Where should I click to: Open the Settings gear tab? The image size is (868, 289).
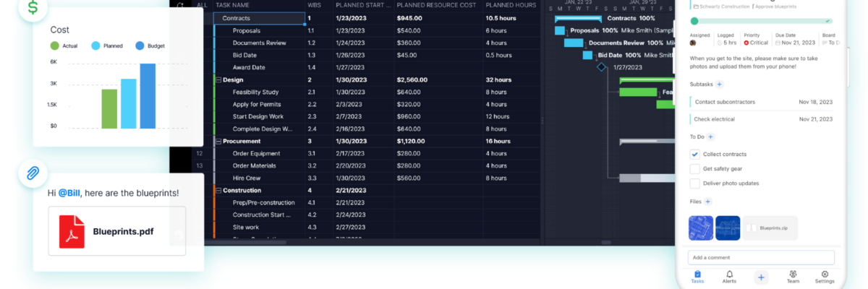click(825, 277)
